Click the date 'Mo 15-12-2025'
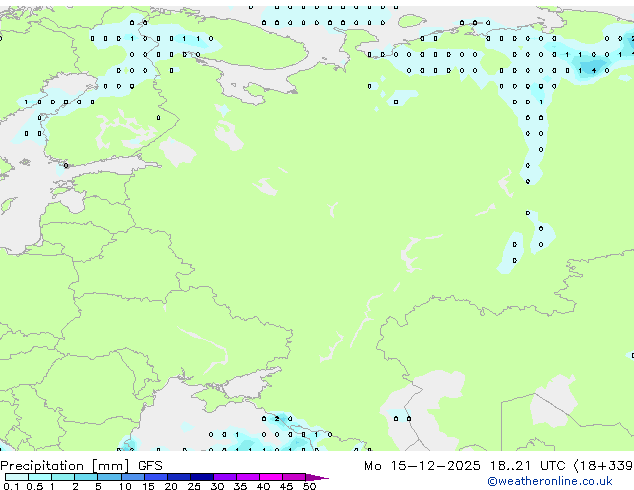 tap(422, 466)
